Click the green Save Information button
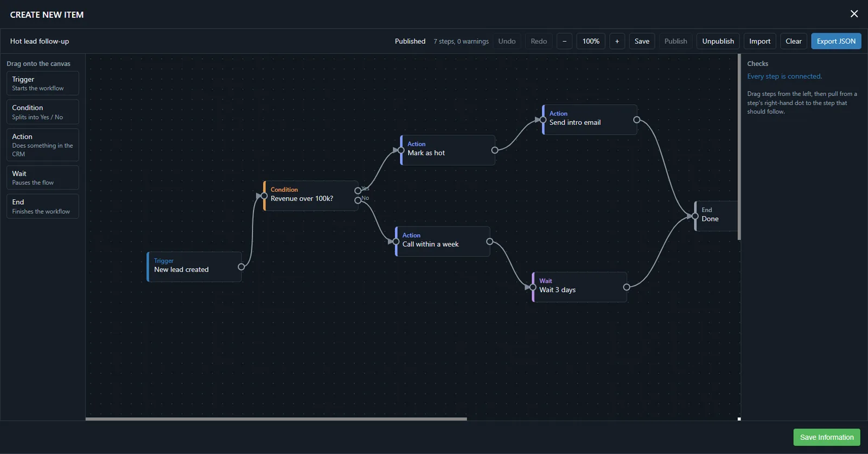The height and width of the screenshot is (454, 868). (x=827, y=437)
